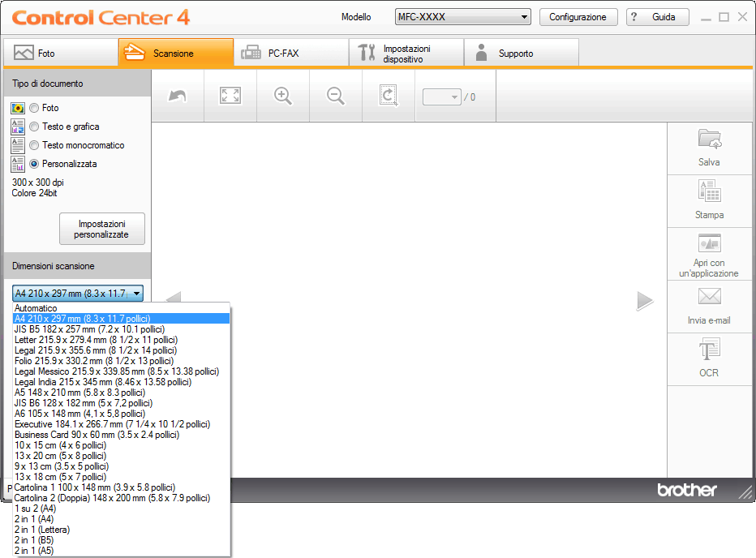Open the Scansione tab
756x558 pixels.
(x=176, y=53)
